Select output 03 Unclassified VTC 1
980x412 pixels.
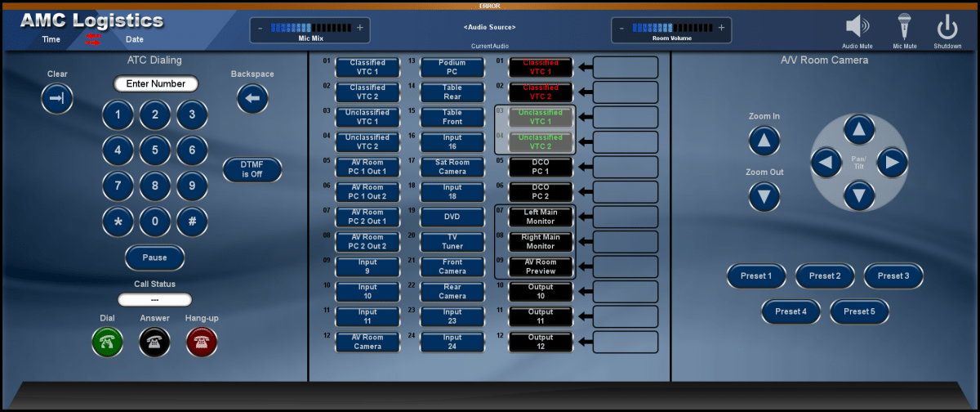point(541,117)
